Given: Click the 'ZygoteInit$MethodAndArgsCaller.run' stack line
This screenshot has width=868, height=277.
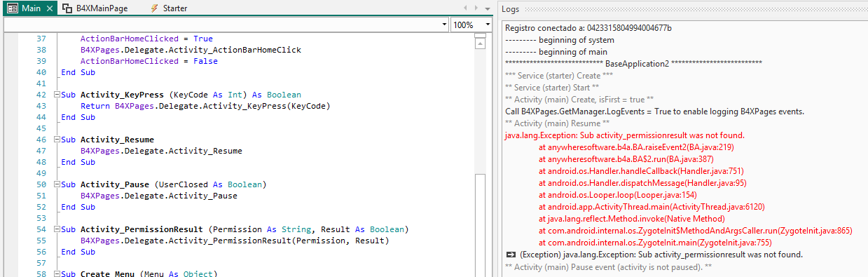Looking at the screenshot, I should pyautogui.click(x=695, y=231).
